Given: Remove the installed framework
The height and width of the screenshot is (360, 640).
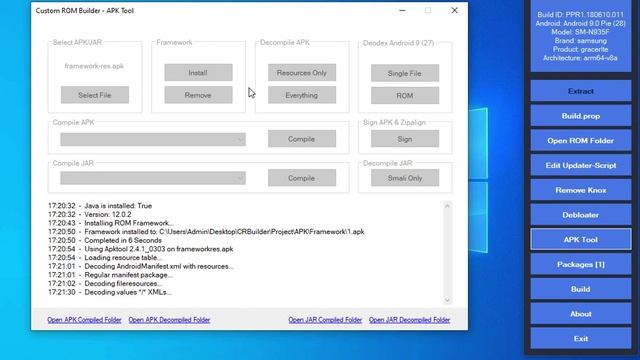Looking at the screenshot, I should point(198,95).
